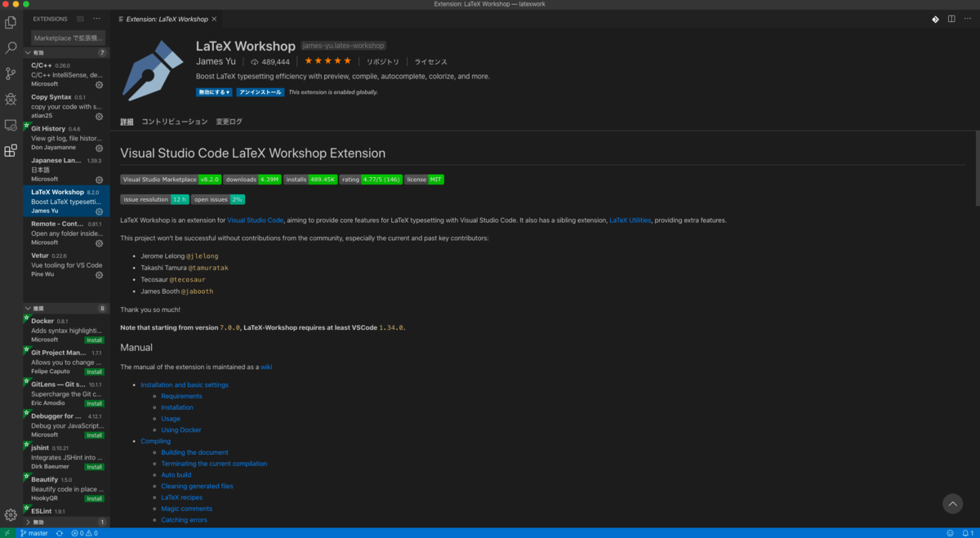Image resolution: width=980 pixels, height=538 pixels.
Task: Close the Extension: LaTeX Workshop tab
Action: (215, 18)
